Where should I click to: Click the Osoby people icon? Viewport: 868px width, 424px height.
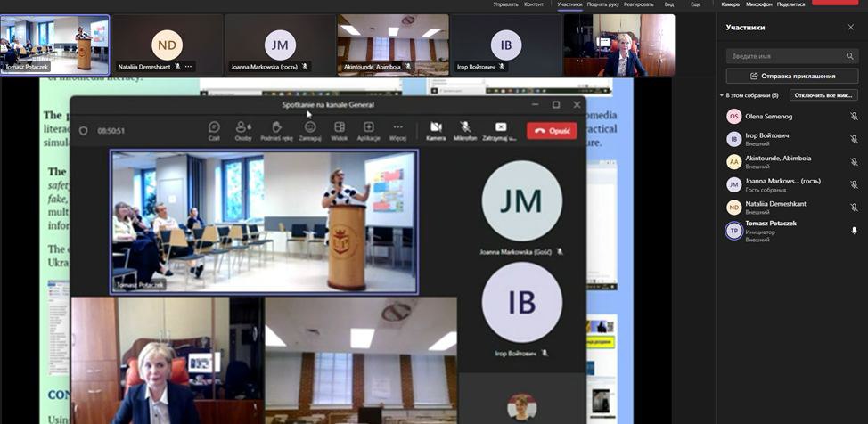tap(242, 130)
